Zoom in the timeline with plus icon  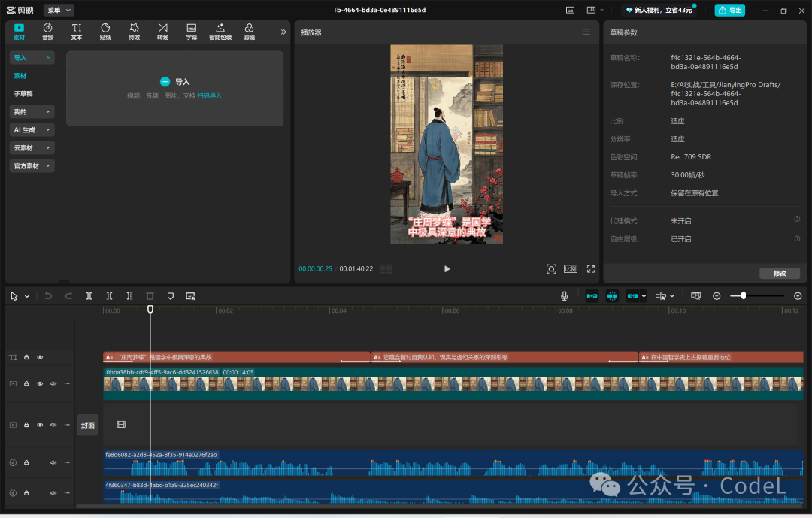point(798,296)
